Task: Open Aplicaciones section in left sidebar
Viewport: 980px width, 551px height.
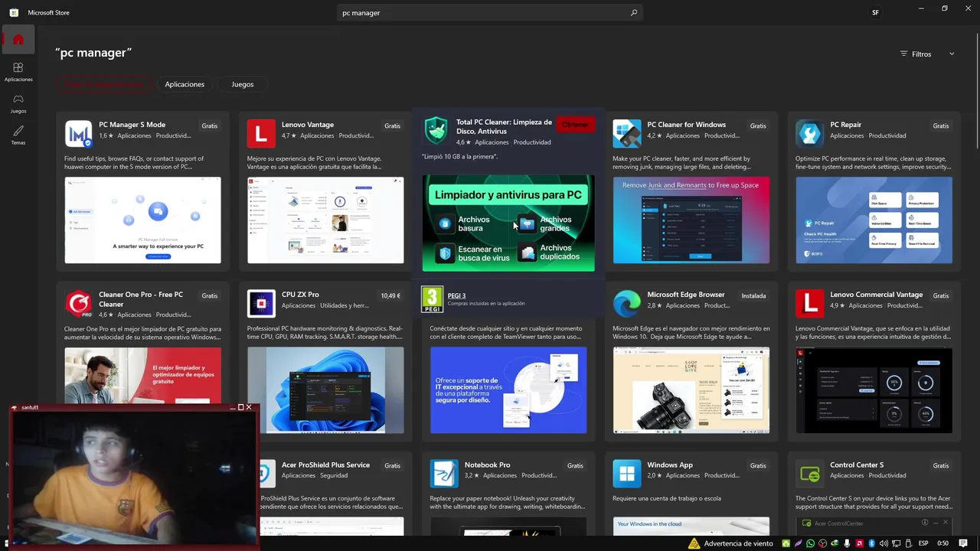Action: (x=18, y=72)
